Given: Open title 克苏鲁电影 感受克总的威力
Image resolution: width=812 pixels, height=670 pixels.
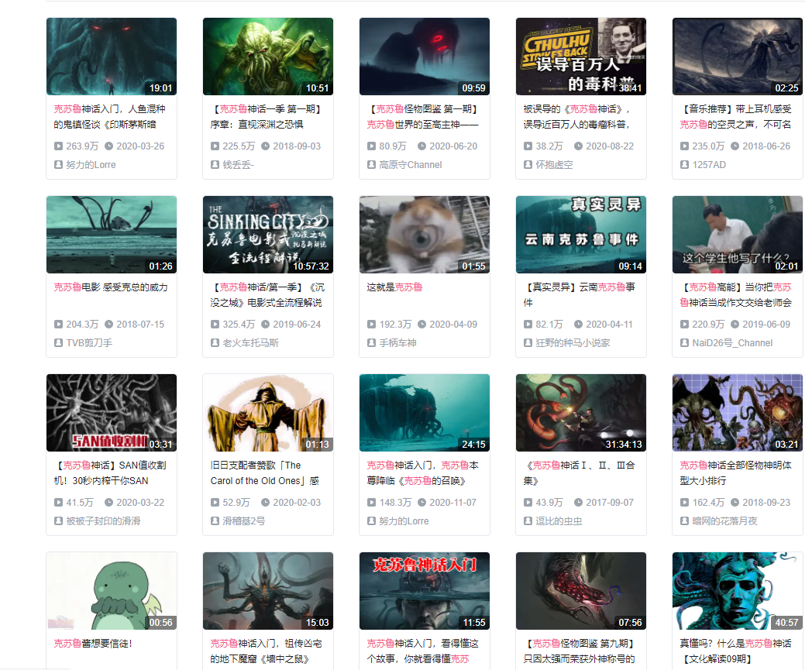Looking at the screenshot, I should 111,287.
